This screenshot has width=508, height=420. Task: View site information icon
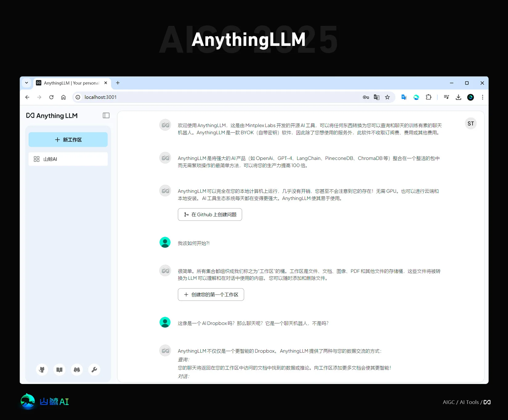[x=78, y=97]
